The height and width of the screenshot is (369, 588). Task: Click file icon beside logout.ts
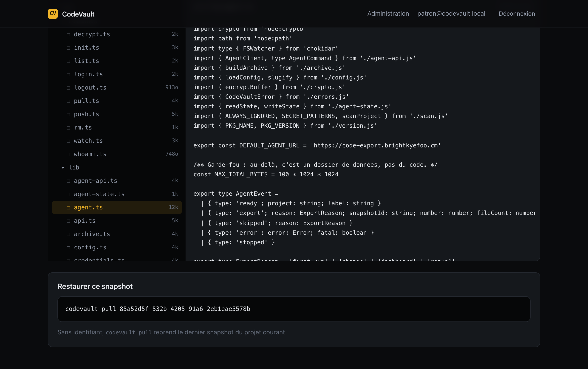pos(68,88)
